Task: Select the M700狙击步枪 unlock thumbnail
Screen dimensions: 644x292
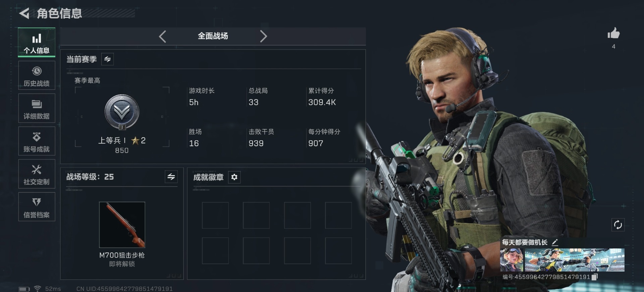Action: pyautogui.click(x=122, y=225)
